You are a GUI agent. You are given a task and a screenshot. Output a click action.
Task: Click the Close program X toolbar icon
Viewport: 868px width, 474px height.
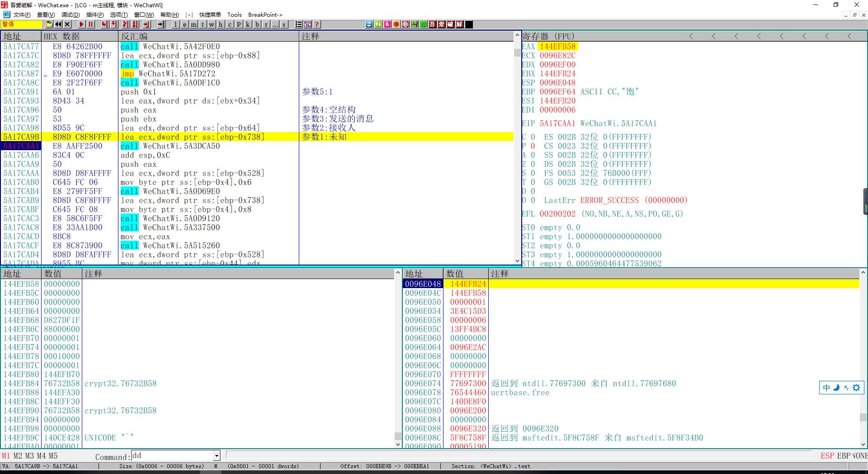(x=67, y=24)
